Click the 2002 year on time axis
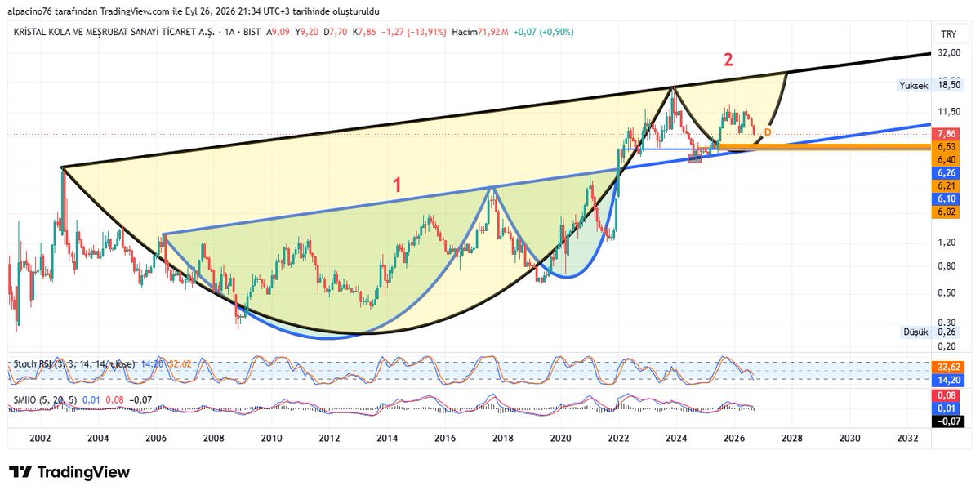Viewport: 980px width, 495px height. tap(40, 439)
